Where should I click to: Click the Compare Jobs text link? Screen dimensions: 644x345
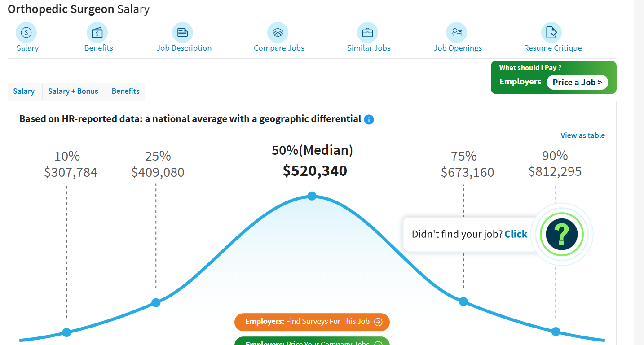click(x=279, y=48)
